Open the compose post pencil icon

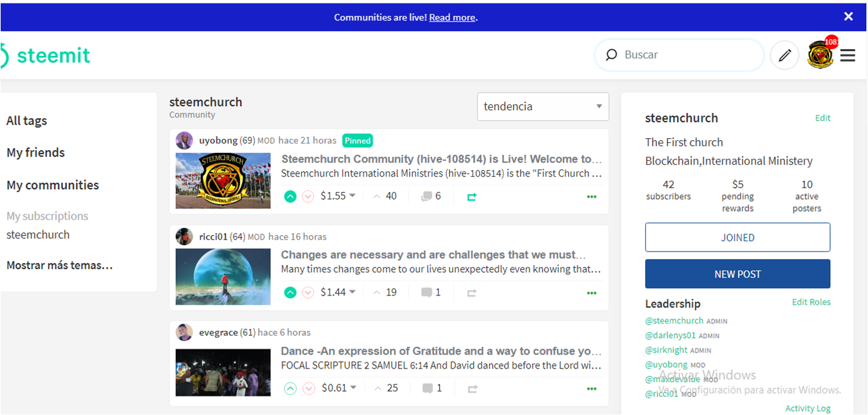(784, 55)
